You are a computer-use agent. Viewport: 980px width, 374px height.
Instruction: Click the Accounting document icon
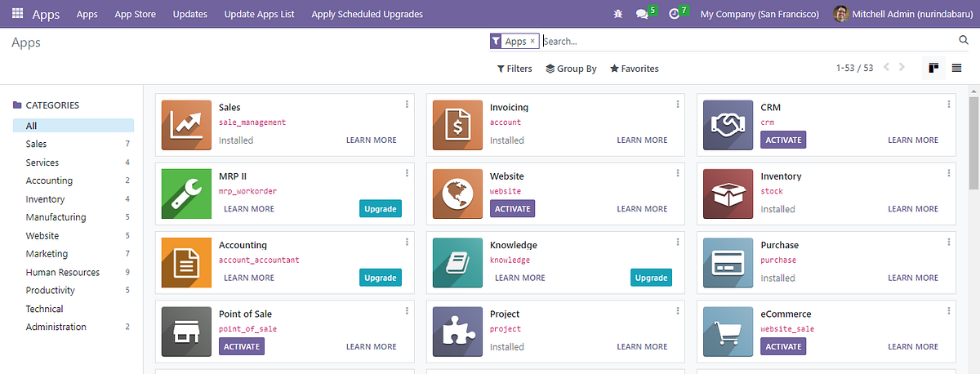(x=186, y=262)
